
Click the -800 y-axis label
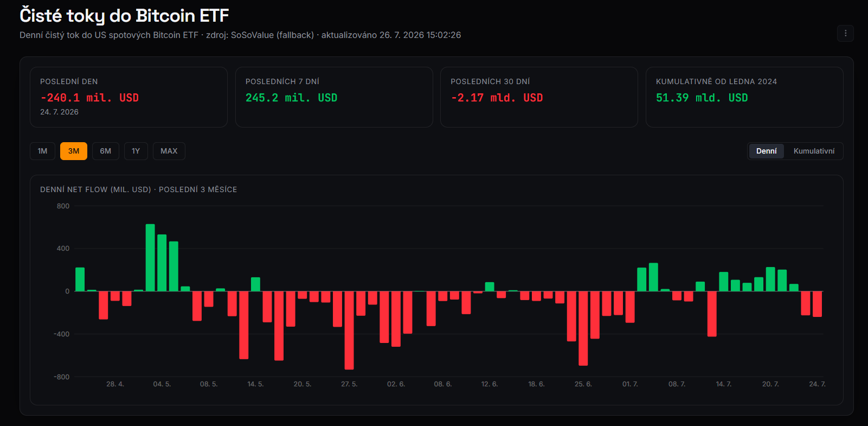(x=61, y=377)
